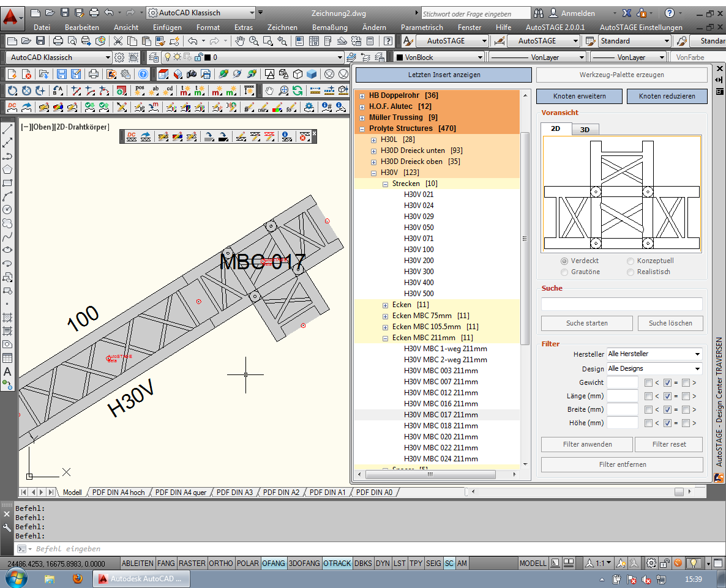This screenshot has width=726, height=588.
Task: Click the Suche starten button
Action: (586, 323)
